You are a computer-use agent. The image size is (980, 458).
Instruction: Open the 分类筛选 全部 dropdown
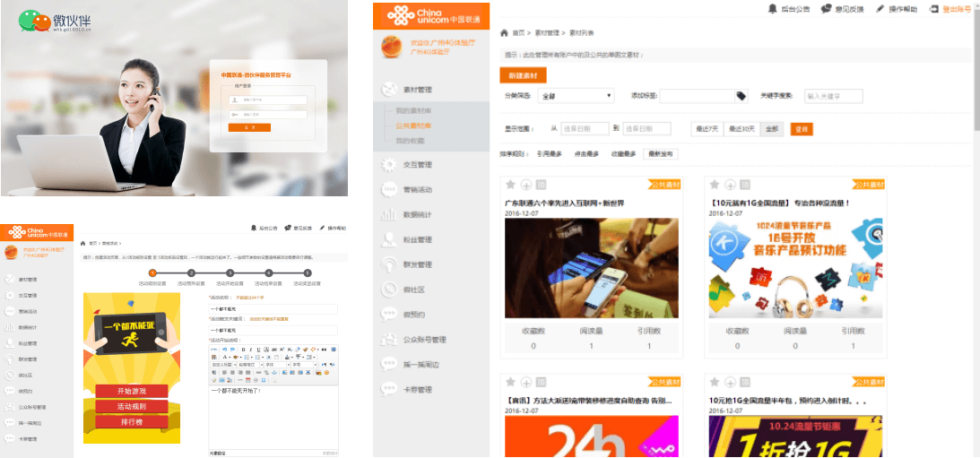coord(576,96)
